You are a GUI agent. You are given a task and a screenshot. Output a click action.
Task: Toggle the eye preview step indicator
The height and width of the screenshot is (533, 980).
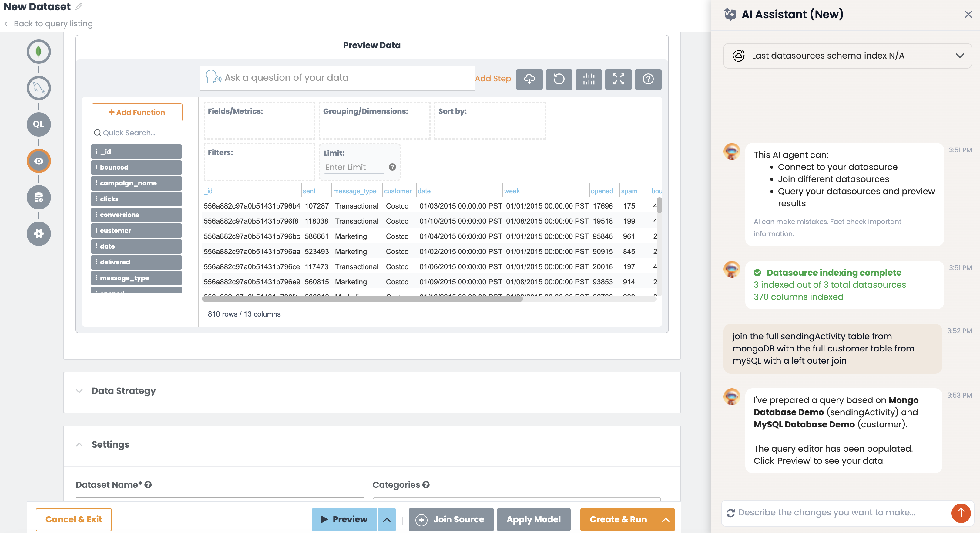(x=39, y=161)
